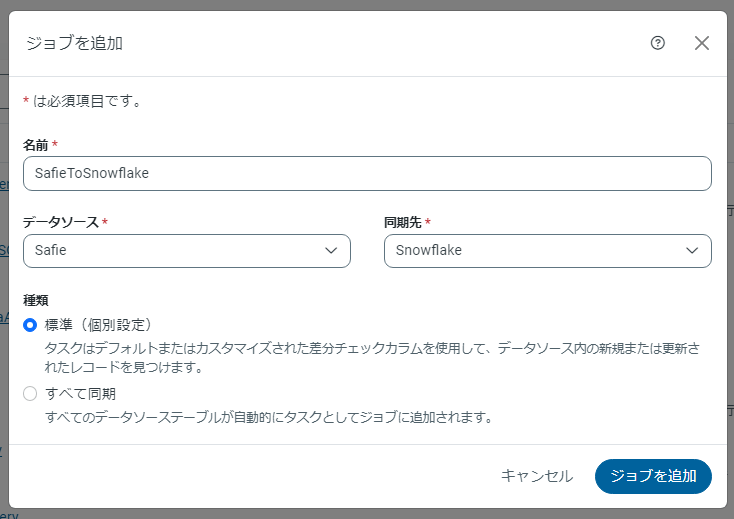Image resolution: width=734 pixels, height=519 pixels.
Task: Expand the データソース dropdown chevron arrow
Action: click(331, 251)
